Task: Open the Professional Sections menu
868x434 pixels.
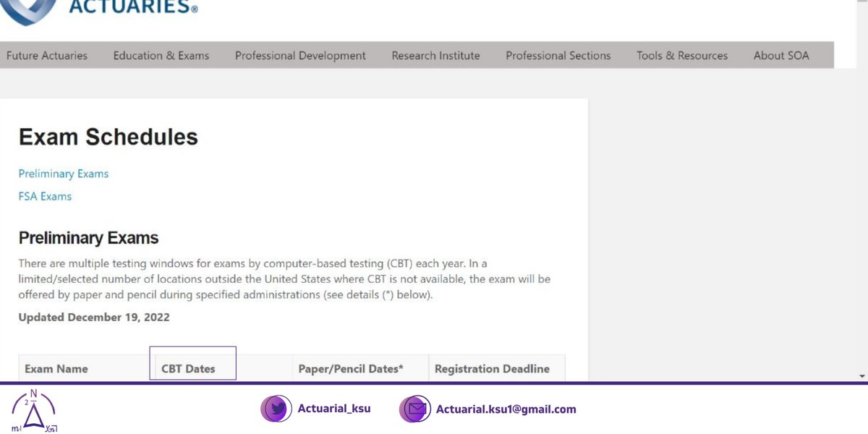Action: point(558,56)
